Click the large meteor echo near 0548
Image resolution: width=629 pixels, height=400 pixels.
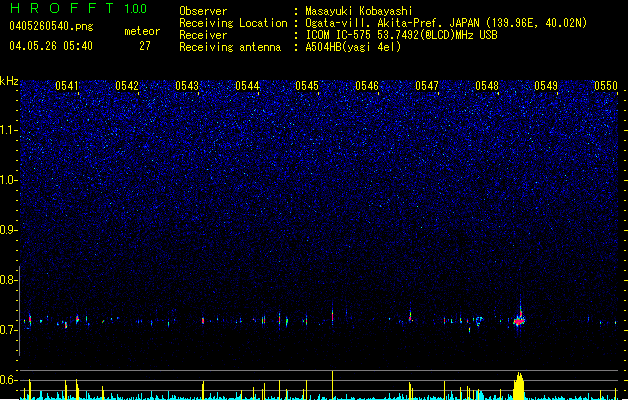[519, 319]
